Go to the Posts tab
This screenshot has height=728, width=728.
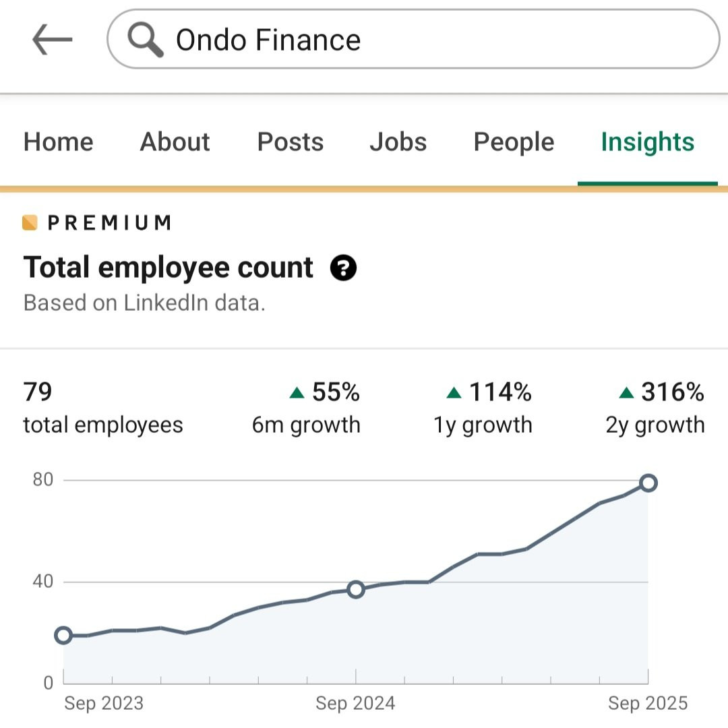point(291,142)
